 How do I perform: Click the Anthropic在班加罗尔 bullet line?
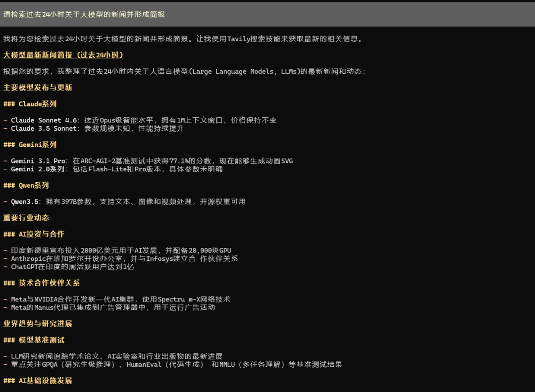coord(121,259)
